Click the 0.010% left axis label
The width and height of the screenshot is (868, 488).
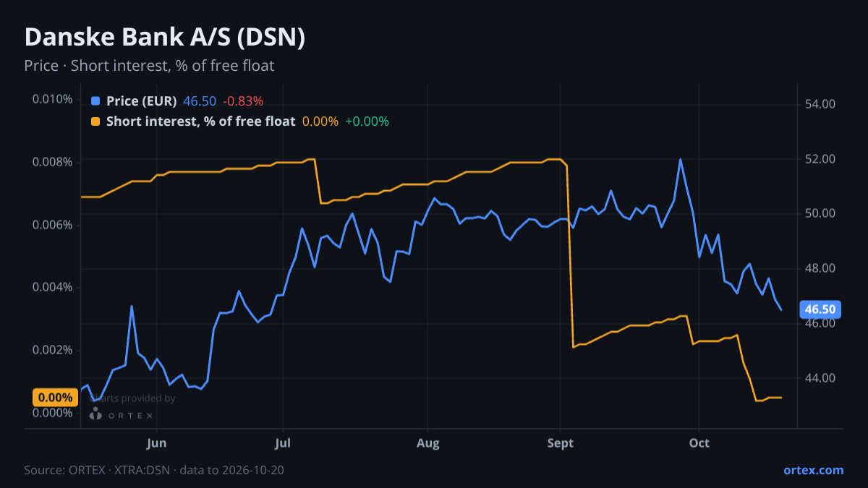click(x=52, y=98)
